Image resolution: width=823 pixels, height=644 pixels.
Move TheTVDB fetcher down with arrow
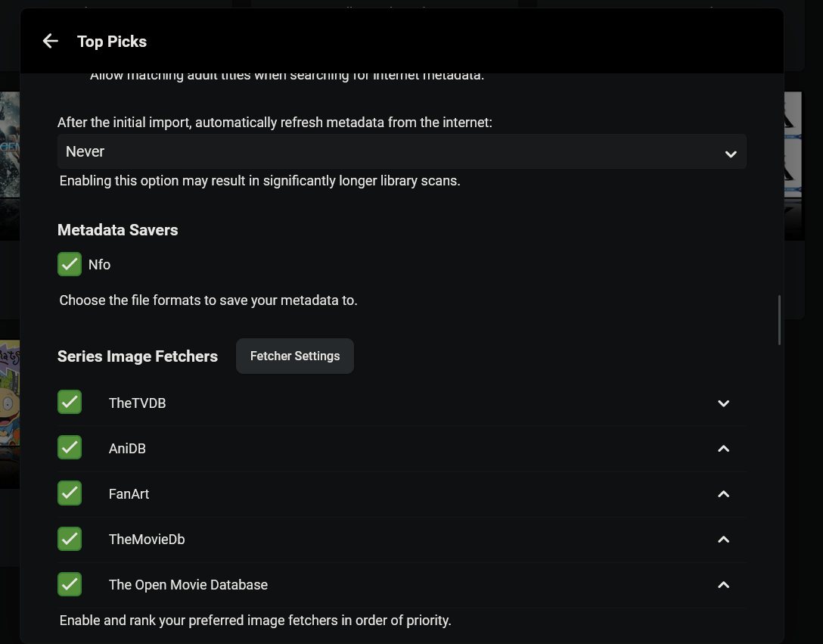pos(723,403)
